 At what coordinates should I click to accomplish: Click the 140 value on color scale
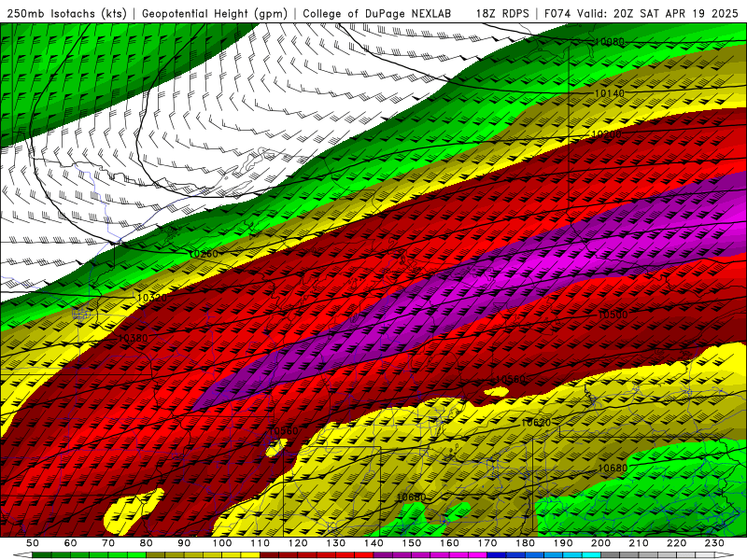tap(373, 543)
